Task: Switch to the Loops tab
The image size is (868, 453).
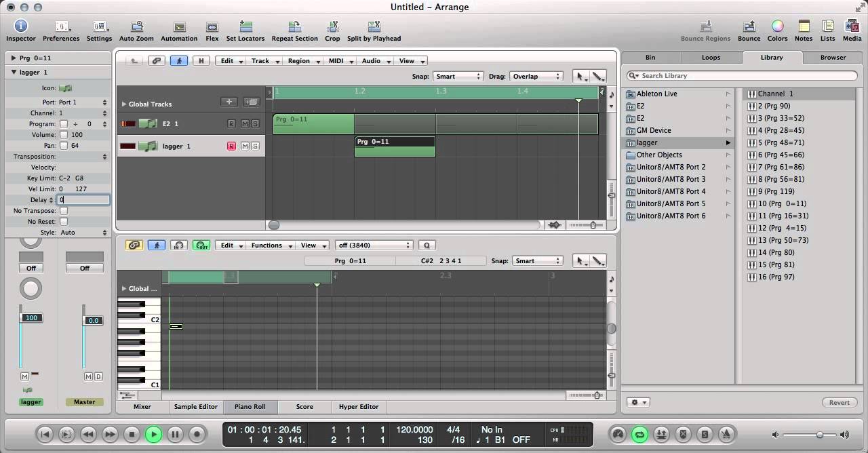Action: (x=711, y=58)
